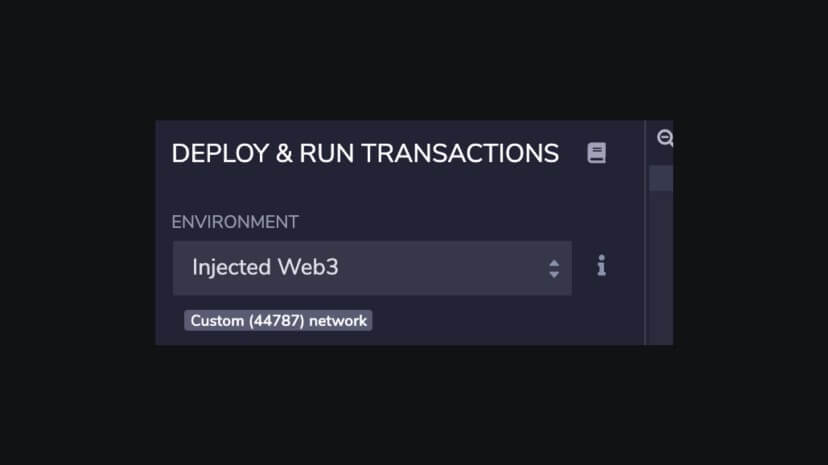The image size is (828, 465).
Task: Click the DEPLOY & RUN TRANSACTIONS title
Action: click(365, 153)
